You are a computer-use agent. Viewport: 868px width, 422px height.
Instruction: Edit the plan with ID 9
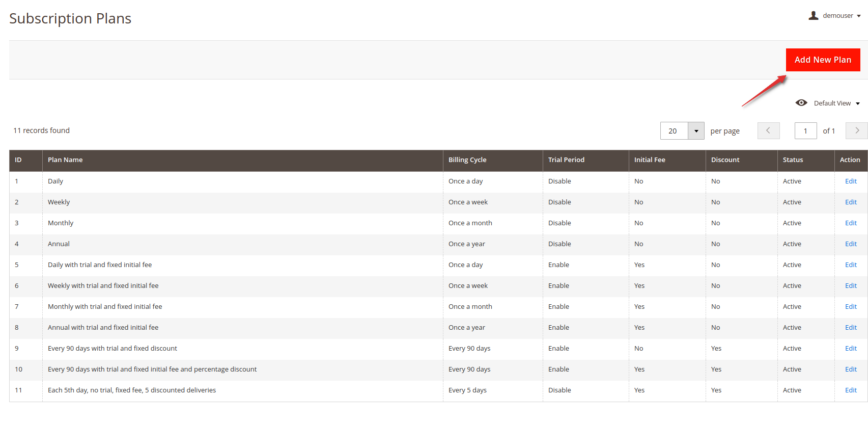(x=851, y=349)
